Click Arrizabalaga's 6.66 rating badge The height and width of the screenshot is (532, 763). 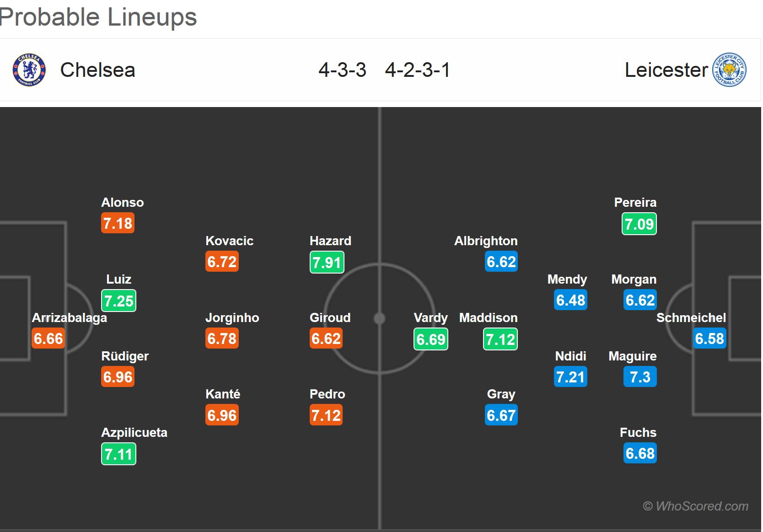pos(48,339)
